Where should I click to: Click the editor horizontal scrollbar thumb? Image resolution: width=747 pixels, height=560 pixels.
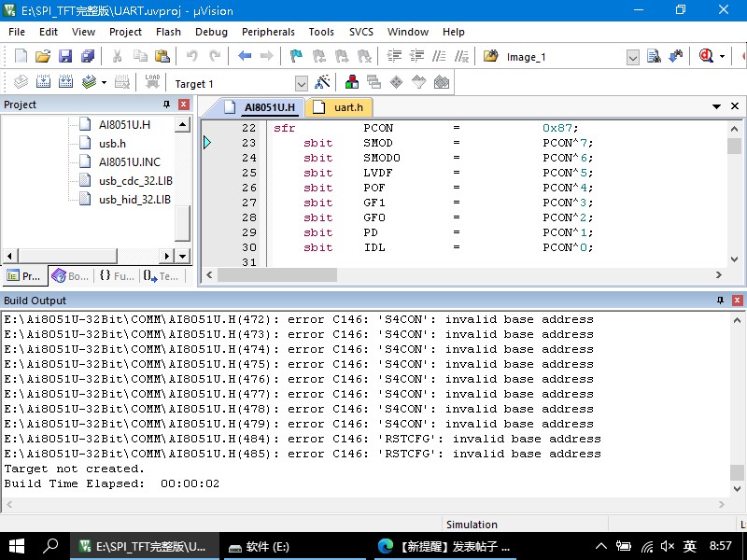tap(277, 274)
